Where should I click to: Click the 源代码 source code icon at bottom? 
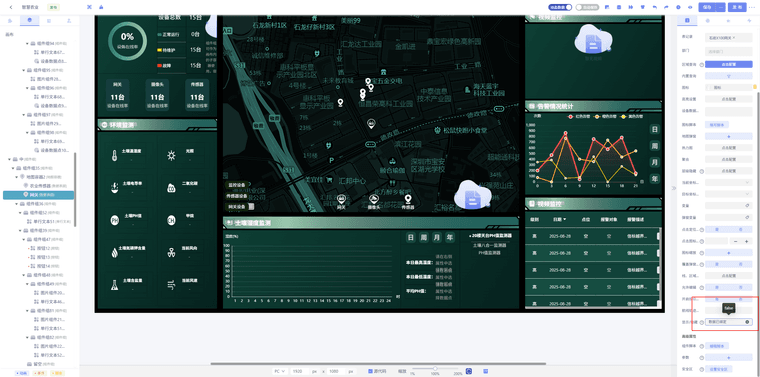tap(370, 371)
